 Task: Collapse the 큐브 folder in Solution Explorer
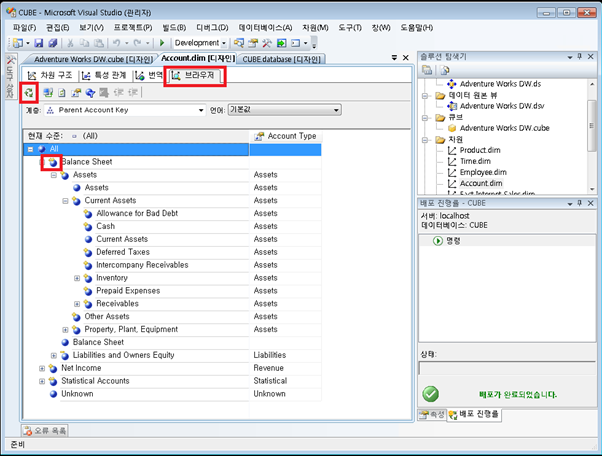[x=425, y=118]
